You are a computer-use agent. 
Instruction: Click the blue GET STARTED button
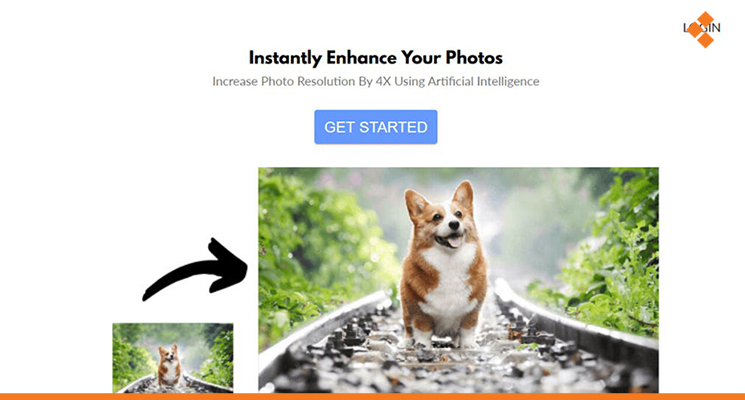375,127
